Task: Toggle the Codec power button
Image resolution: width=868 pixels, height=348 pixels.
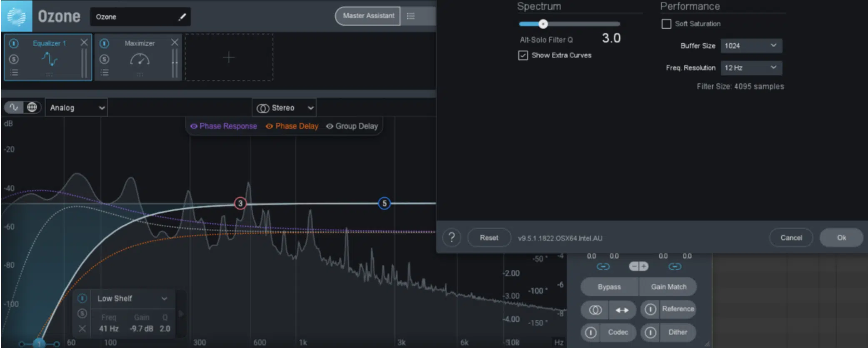Action: click(591, 333)
